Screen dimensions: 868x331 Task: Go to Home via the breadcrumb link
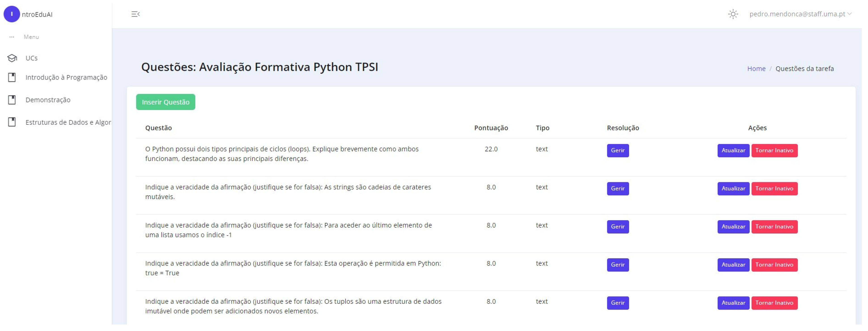click(756, 69)
